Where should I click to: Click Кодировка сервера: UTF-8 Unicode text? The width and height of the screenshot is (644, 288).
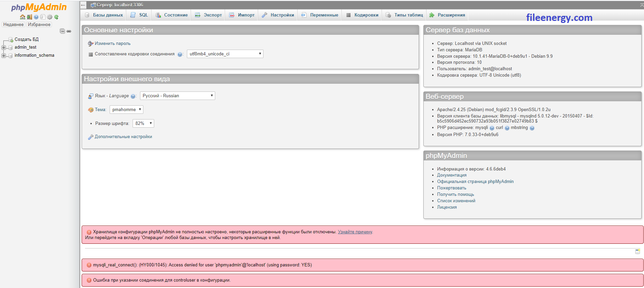[479, 75]
